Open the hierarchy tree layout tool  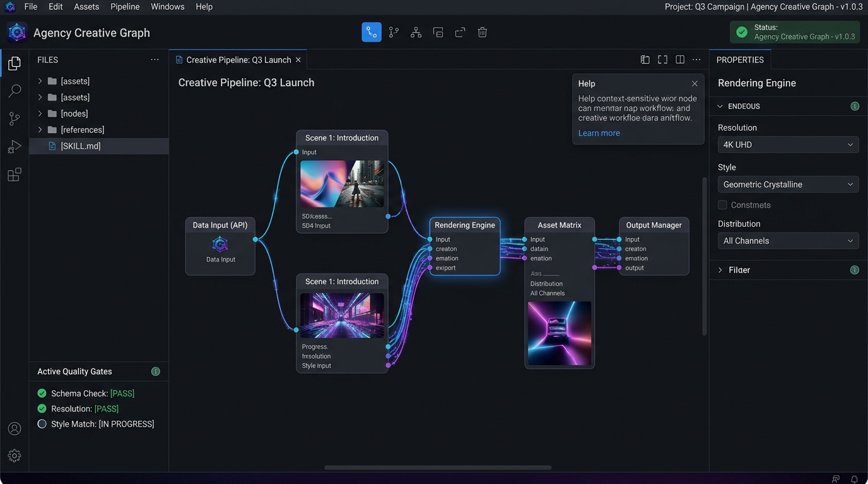(416, 32)
